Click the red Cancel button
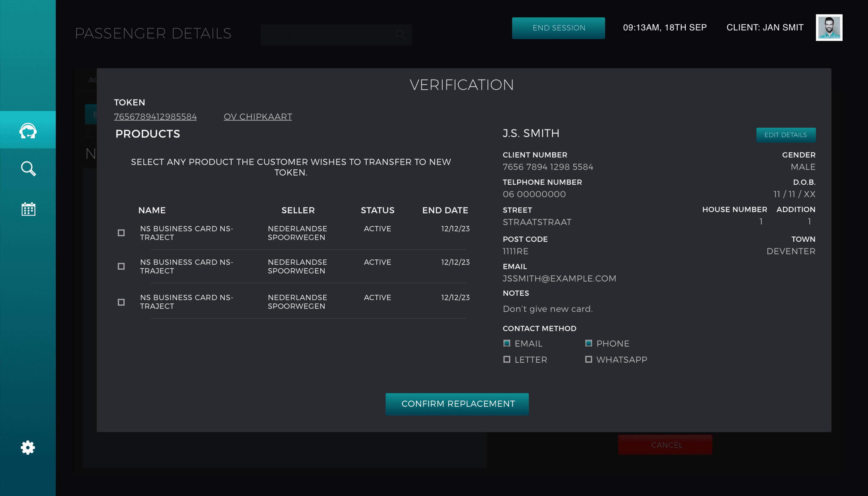Viewport: 868px width, 496px height. (665, 445)
